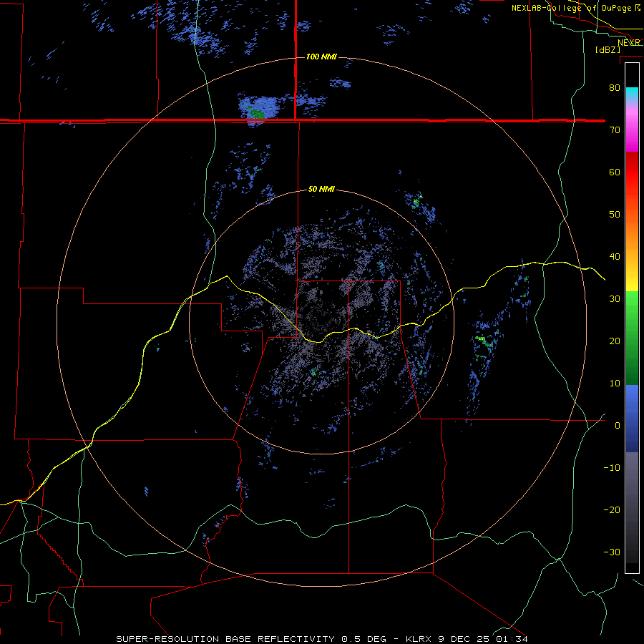Click the 01:34 timestamp in the caption
The image size is (644, 644).
(x=512, y=639)
